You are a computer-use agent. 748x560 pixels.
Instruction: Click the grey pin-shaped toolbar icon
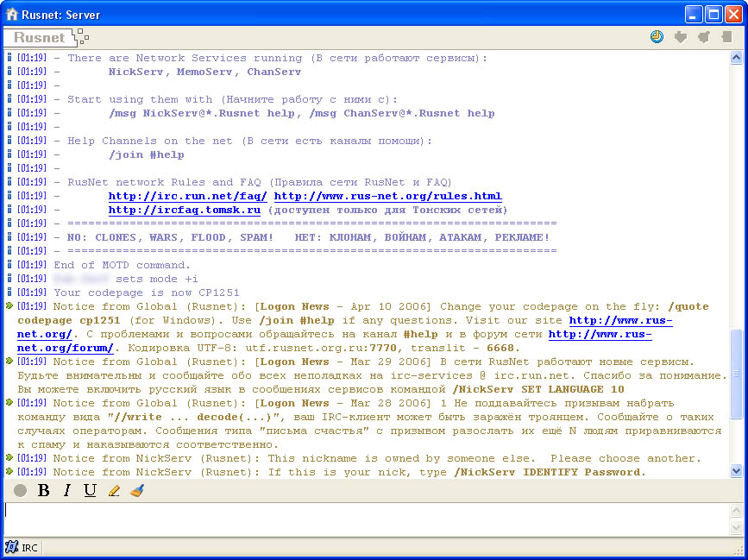pyautogui.click(x=704, y=37)
